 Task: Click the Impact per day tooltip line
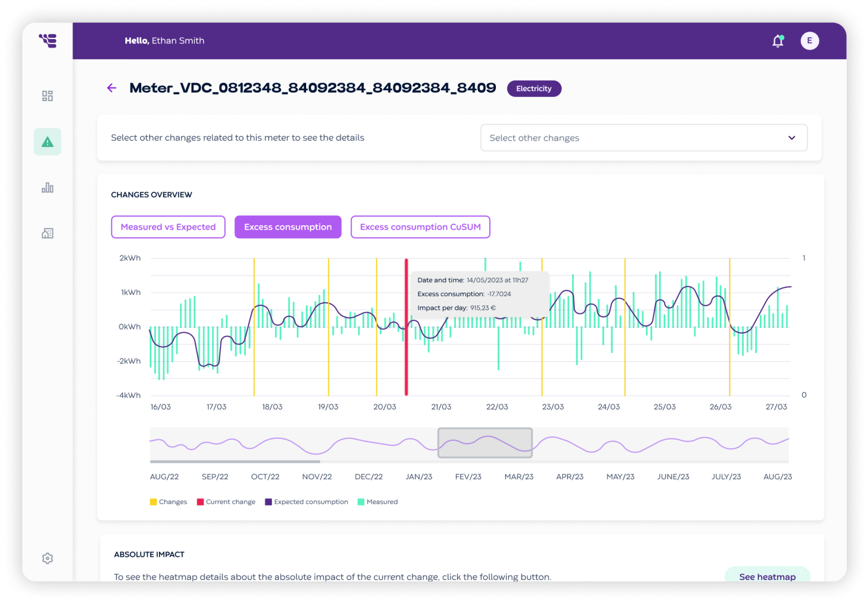tap(456, 308)
